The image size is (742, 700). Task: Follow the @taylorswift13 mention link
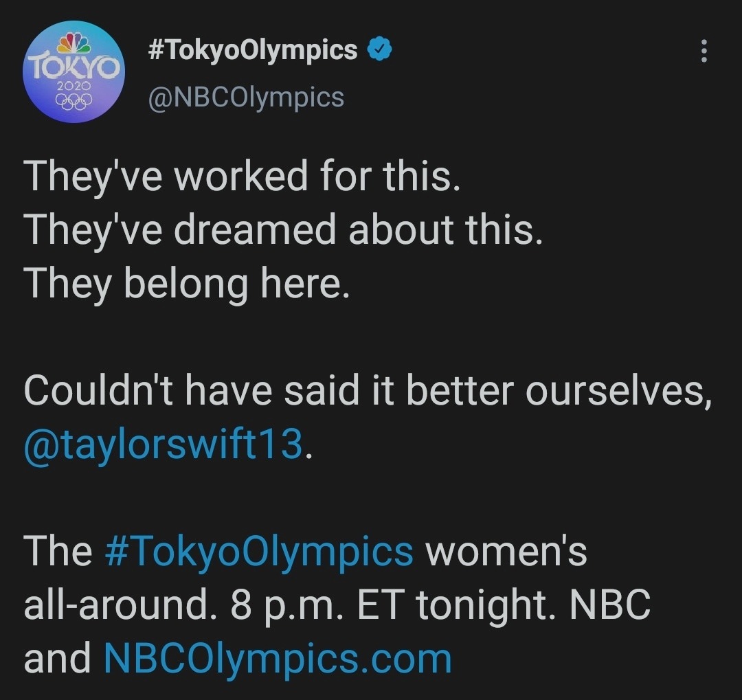tap(164, 445)
